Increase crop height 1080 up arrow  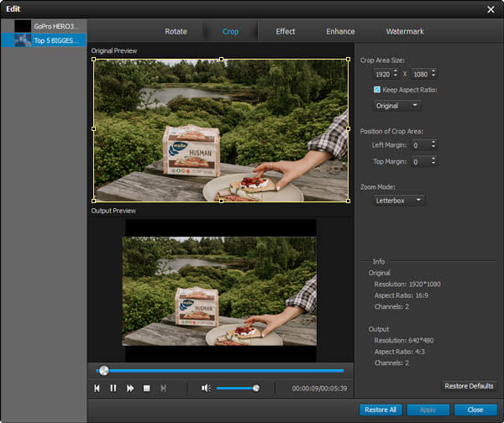click(433, 71)
